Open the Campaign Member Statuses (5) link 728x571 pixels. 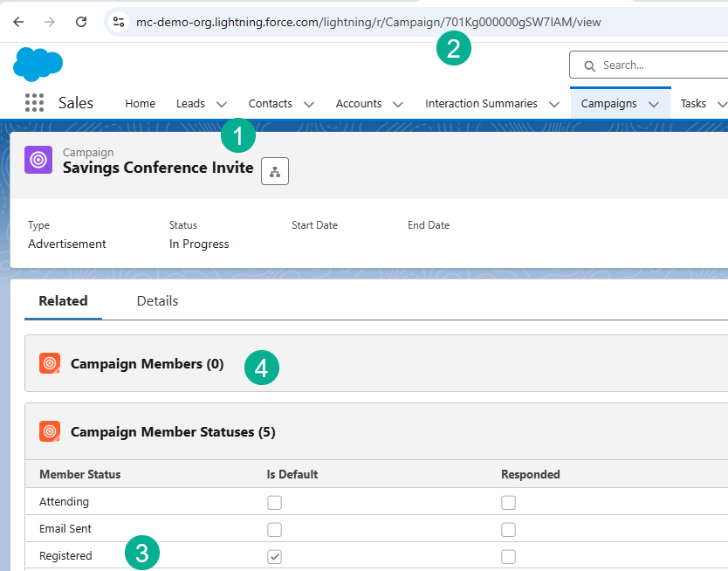coord(172,432)
